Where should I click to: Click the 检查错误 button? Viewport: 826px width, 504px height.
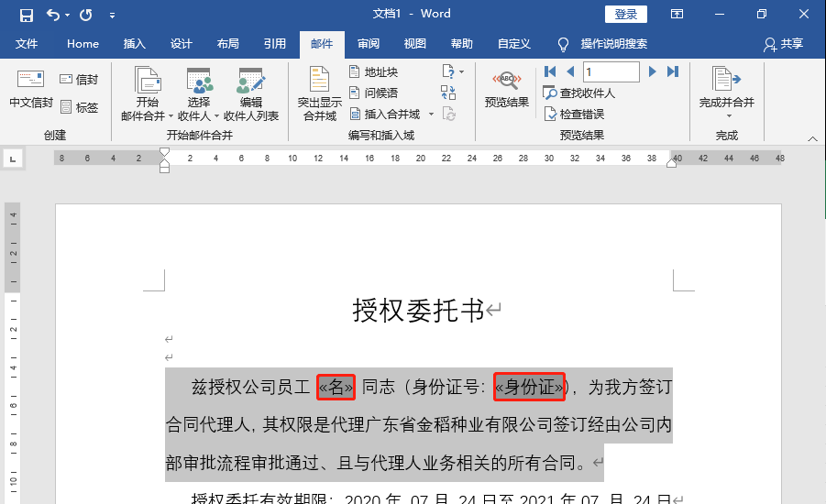click(574, 115)
